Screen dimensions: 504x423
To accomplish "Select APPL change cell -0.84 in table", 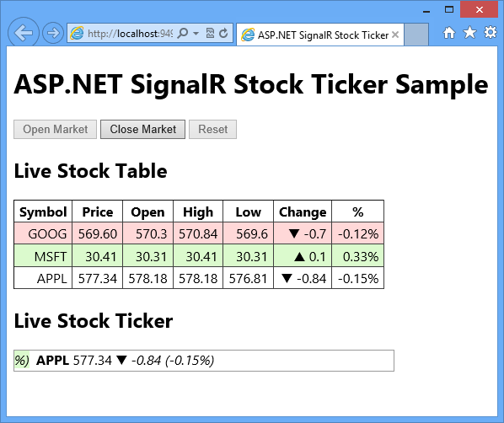I will (x=303, y=278).
